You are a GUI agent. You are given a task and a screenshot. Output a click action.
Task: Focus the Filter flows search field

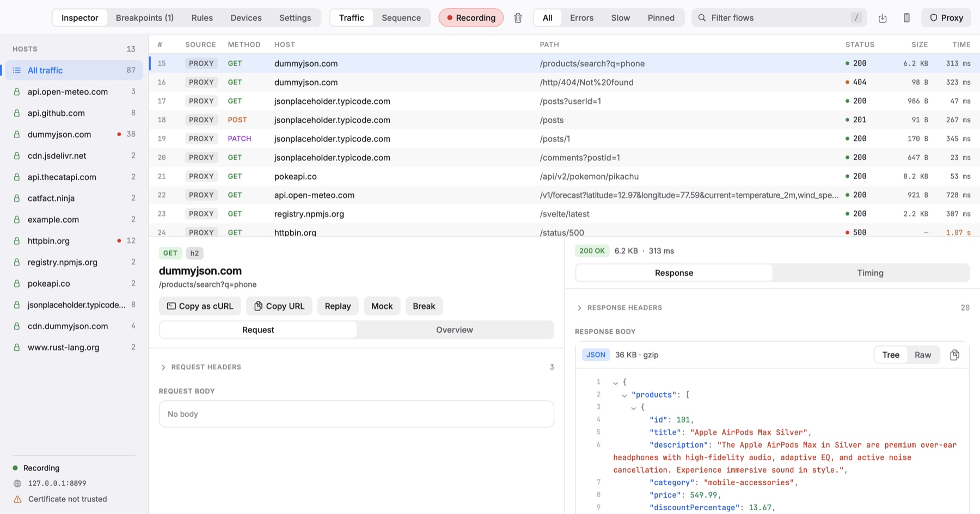point(779,18)
